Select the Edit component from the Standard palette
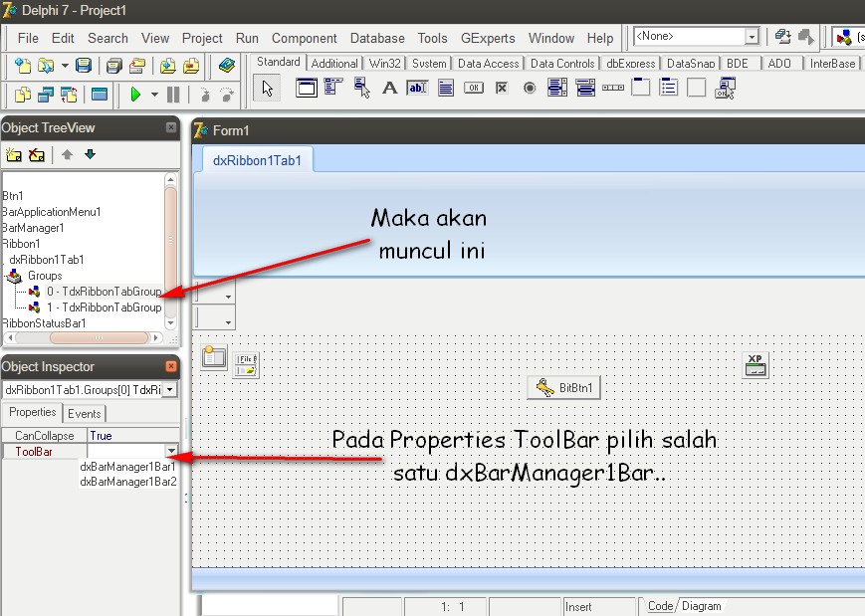Screen dimensions: 865x616 419,88
